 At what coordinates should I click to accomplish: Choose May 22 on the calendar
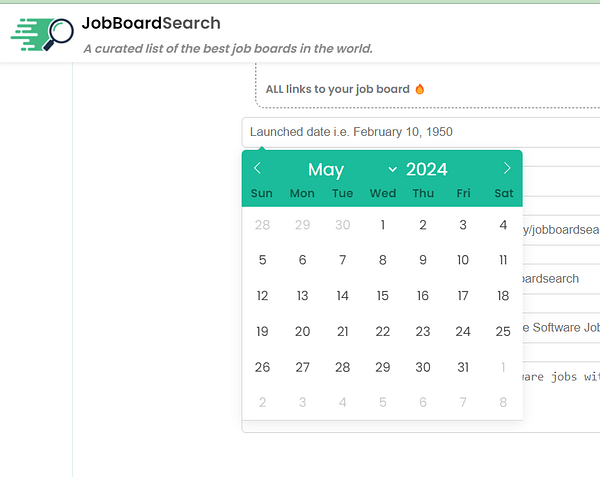click(383, 331)
